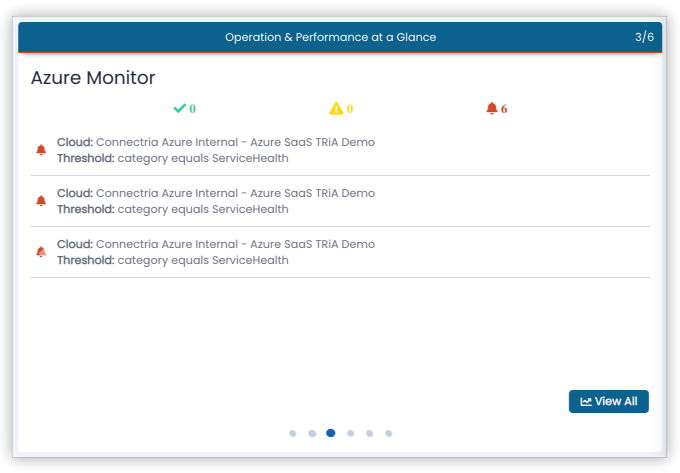This screenshot has height=473, width=680.
Task: Go to the fifth carousel dot
Action: coord(369,433)
